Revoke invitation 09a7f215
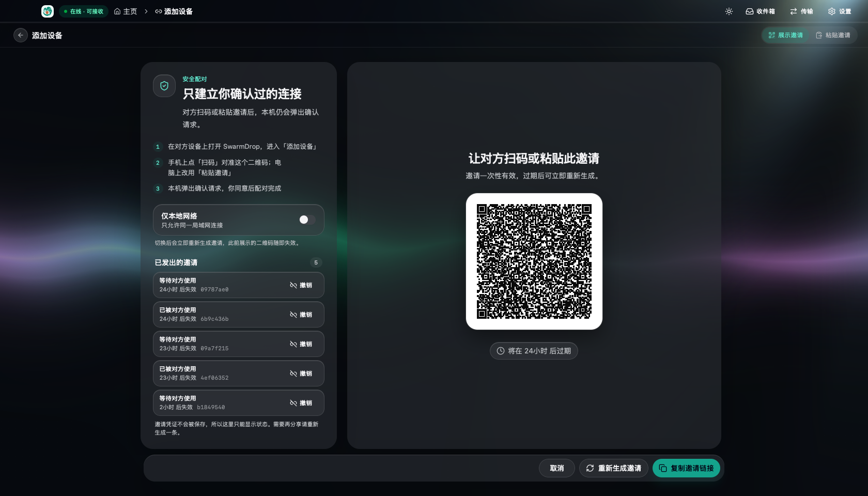Image resolution: width=868 pixels, height=496 pixels. pos(301,344)
